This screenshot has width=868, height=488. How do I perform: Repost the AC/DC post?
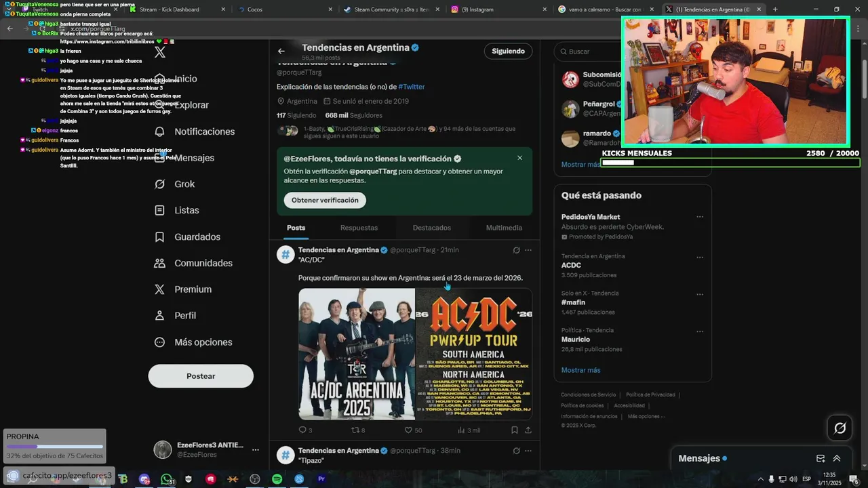pyautogui.click(x=358, y=430)
